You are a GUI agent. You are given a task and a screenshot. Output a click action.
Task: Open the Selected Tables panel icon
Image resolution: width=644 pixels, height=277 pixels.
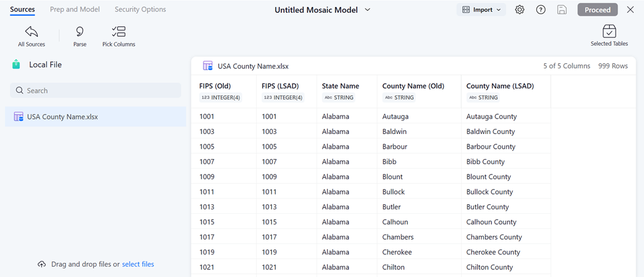coord(609,32)
